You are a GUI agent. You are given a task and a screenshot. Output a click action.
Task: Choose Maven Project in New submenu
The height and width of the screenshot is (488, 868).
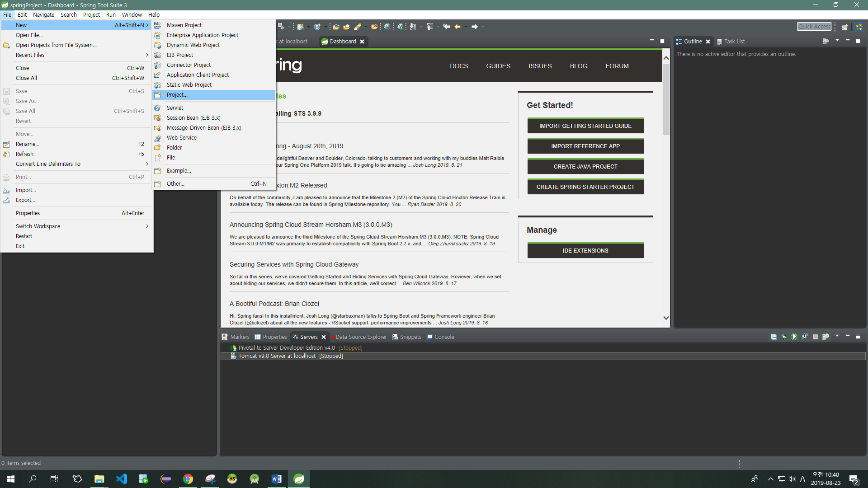(184, 25)
